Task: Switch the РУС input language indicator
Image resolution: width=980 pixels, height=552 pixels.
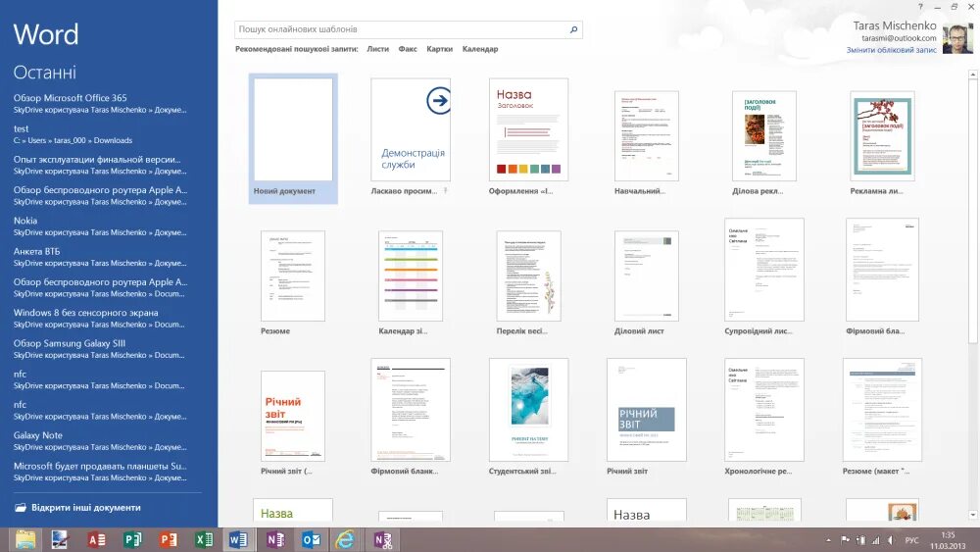Action: (x=911, y=540)
